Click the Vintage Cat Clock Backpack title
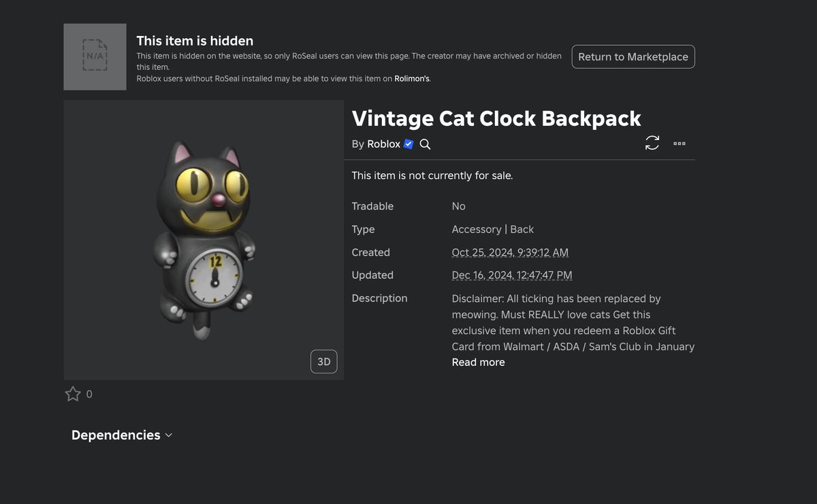Image resolution: width=817 pixels, height=504 pixels. (x=496, y=118)
